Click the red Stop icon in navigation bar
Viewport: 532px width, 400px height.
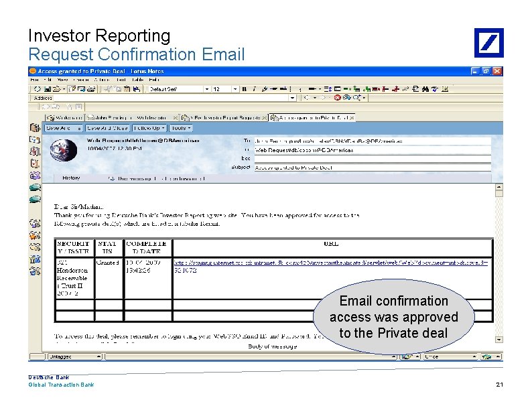337,98
